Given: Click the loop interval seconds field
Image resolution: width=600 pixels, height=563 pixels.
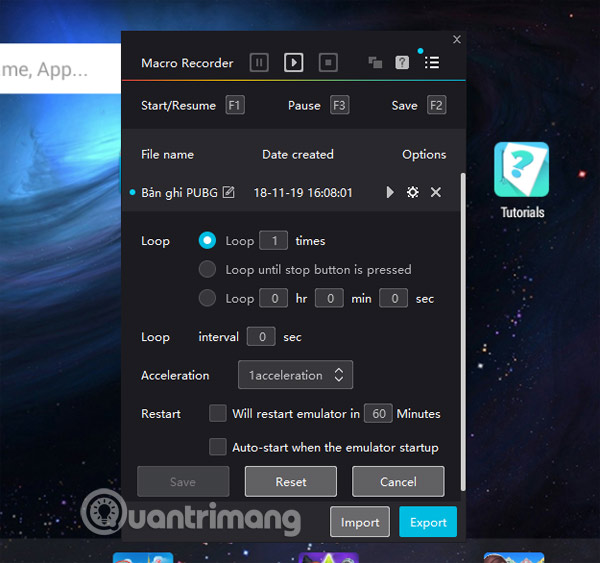Looking at the screenshot, I should (261, 337).
